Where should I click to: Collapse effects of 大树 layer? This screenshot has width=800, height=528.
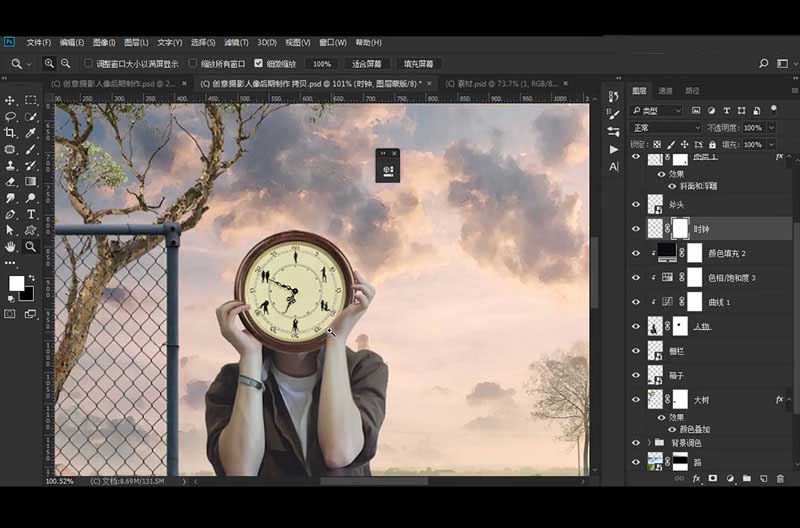tap(789, 399)
